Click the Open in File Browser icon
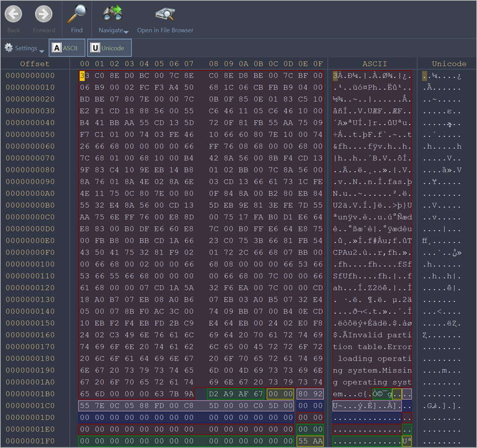 [165, 13]
